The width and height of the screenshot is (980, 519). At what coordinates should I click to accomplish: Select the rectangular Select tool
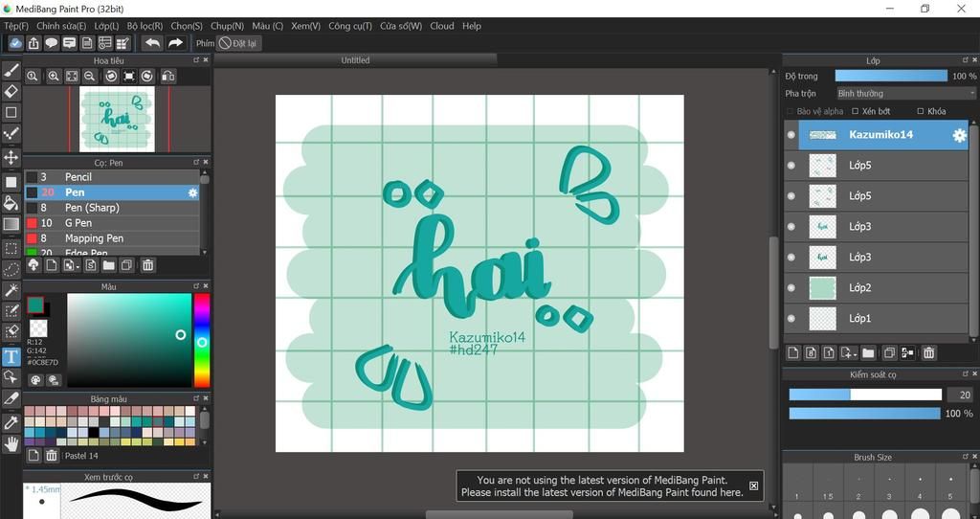pyautogui.click(x=11, y=248)
